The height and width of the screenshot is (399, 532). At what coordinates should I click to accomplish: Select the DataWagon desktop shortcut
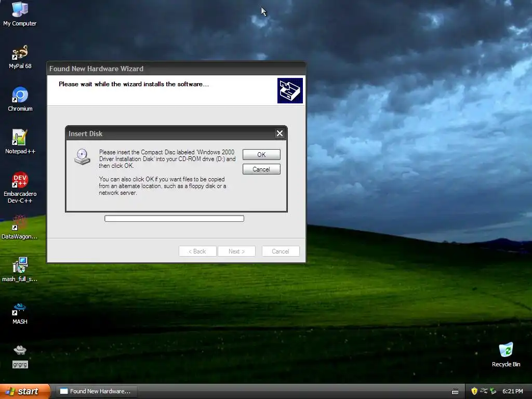click(x=20, y=227)
